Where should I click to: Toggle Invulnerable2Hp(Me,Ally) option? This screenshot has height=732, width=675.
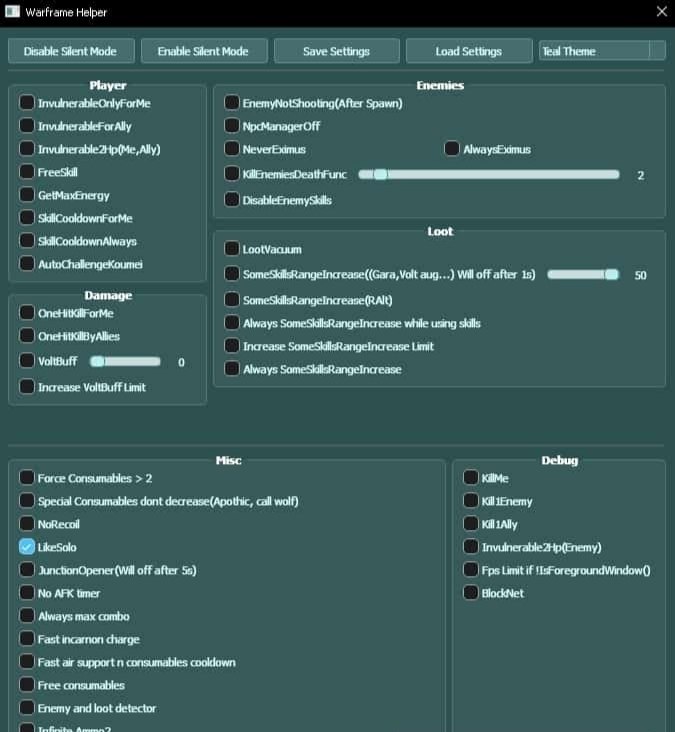click(27, 148)
